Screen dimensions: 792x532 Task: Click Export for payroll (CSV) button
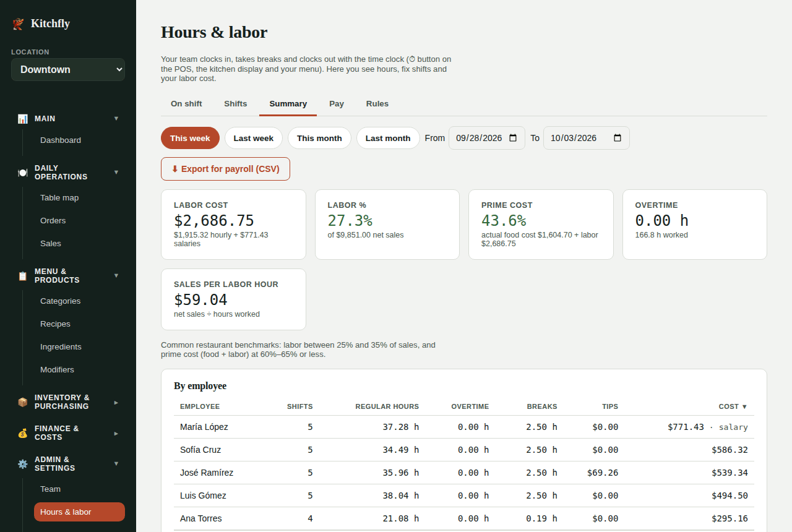click(x=225, y=169)
